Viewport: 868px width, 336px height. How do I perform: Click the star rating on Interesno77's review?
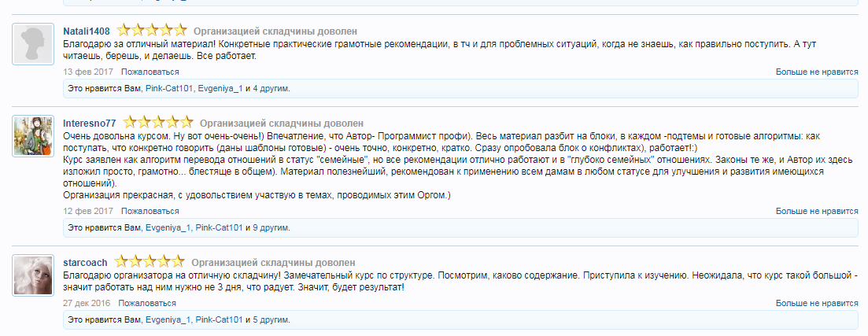click(x=158, y=123)
